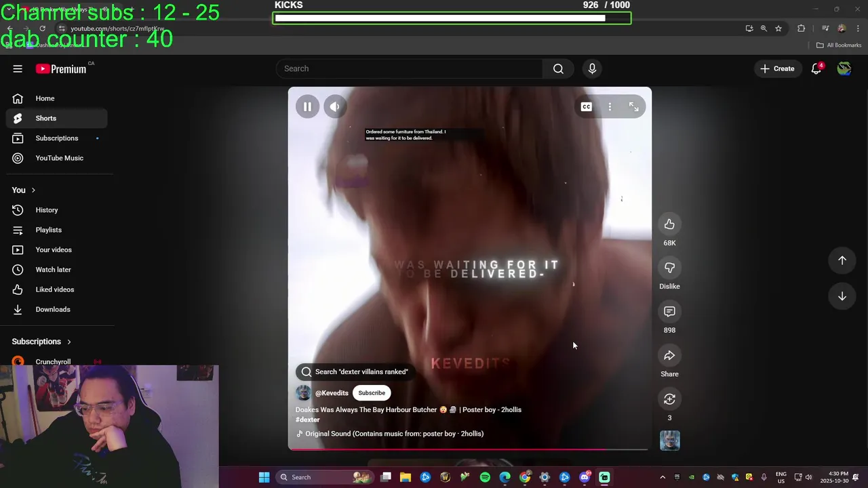
Task: Open Playlists in the sidebar
Action: 57,230
